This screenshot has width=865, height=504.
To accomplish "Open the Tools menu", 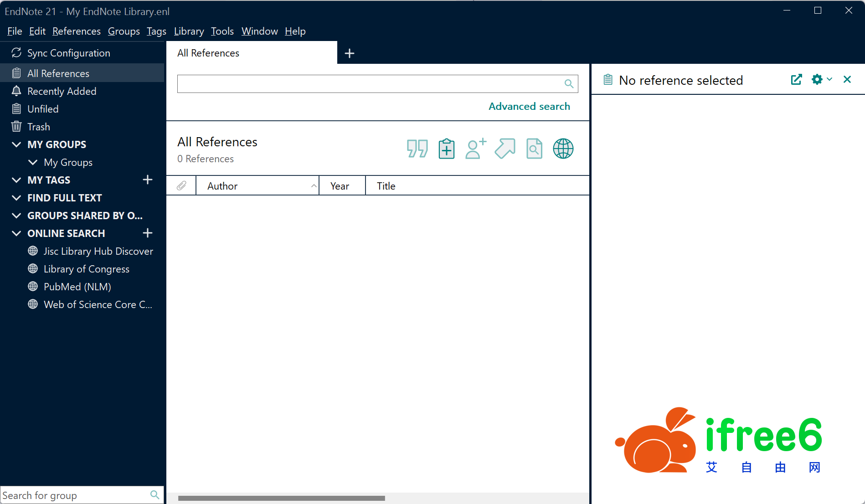I will tap(222, 31).
